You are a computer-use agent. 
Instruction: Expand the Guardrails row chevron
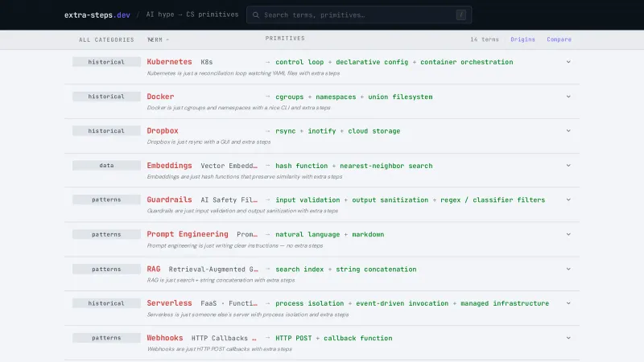click(x=568, y=200)
